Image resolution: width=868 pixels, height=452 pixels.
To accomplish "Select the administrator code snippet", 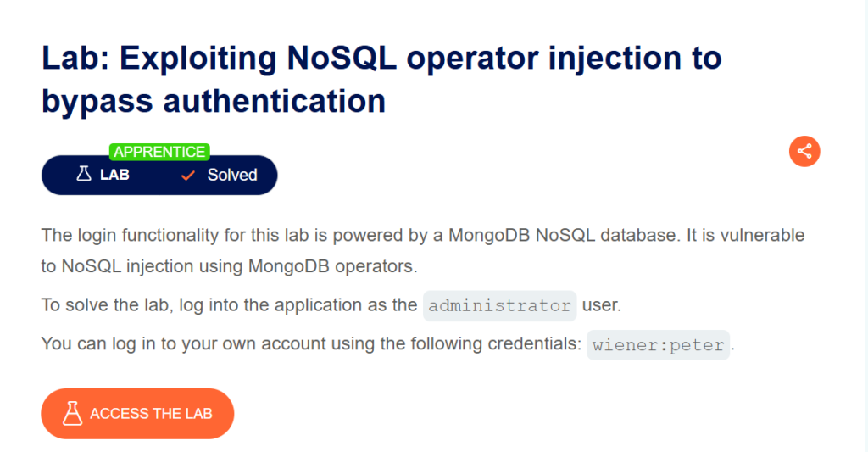I will [500, 305].
